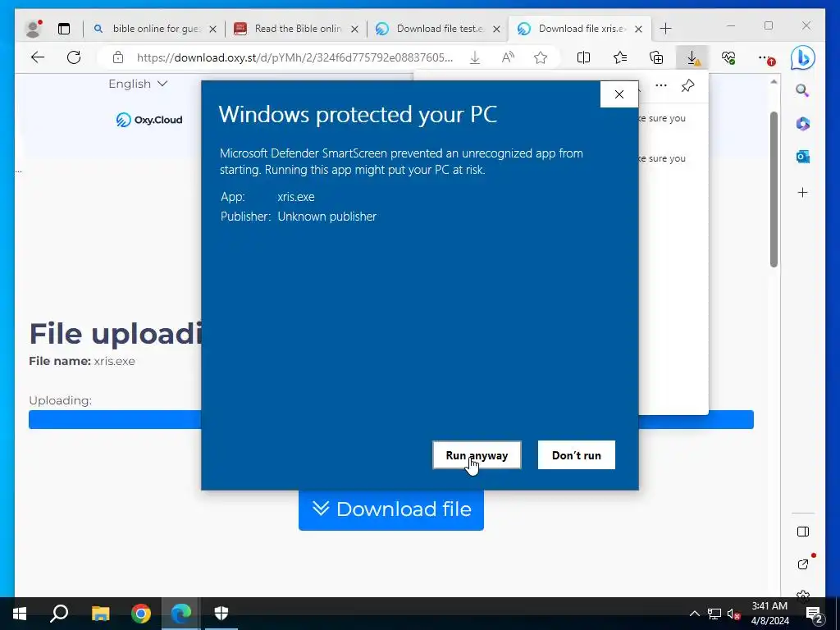Open the Edge profile icon
Screen dimensions: 840x630
pos(34,29)
